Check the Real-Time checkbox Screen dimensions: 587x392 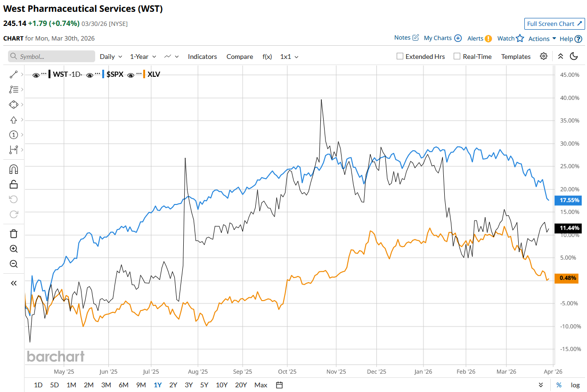[457, 57]
